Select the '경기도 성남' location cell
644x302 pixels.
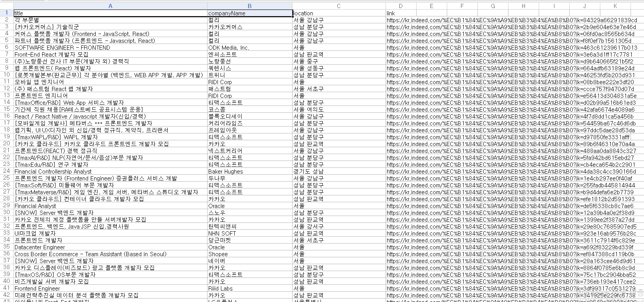[339, 171]
